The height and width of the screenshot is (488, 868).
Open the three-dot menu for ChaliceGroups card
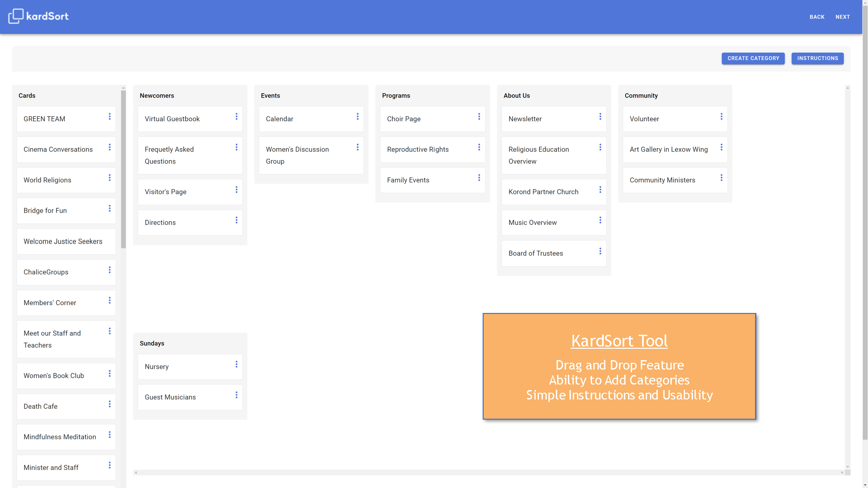coord(109,270)
